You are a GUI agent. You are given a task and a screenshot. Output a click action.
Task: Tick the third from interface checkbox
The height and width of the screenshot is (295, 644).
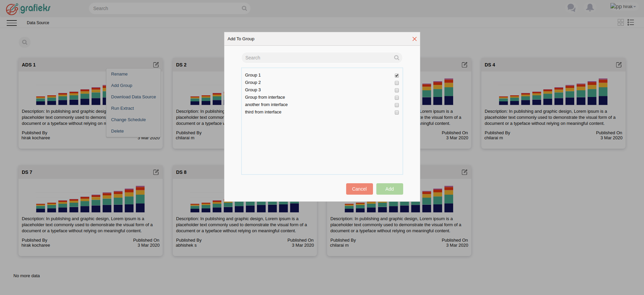pyautogui.click(x=397, y=112)
